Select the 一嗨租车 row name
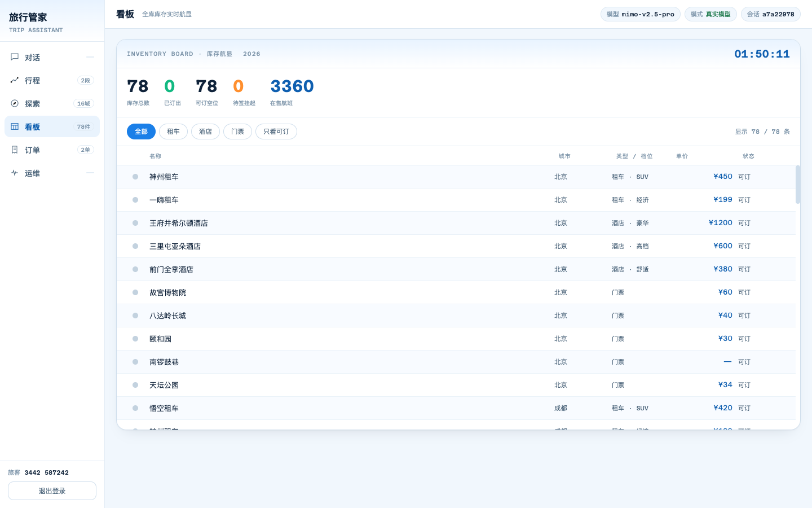This screenshot has width=812, height=508. click(164, 200)
